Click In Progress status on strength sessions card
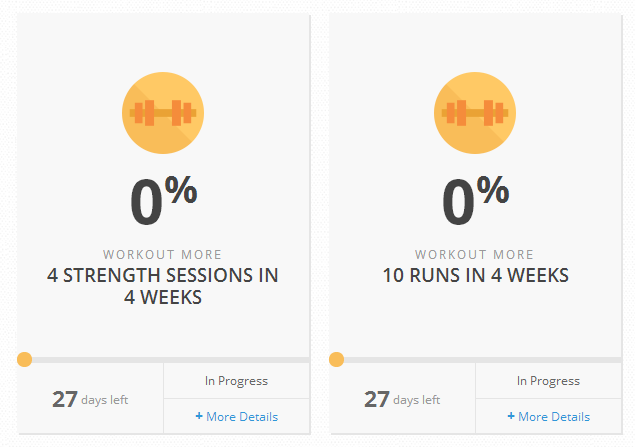 (x=237, y=381)
